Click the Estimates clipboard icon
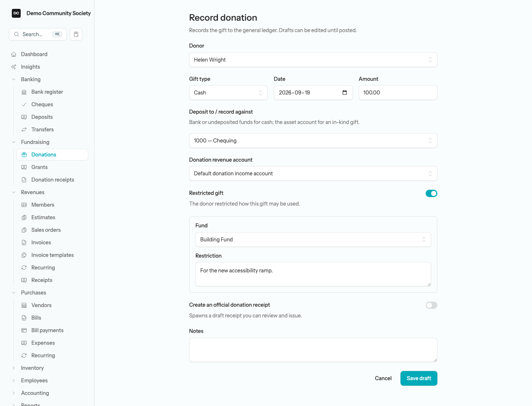This screenshot has height=406, width=532. point(24,217)
